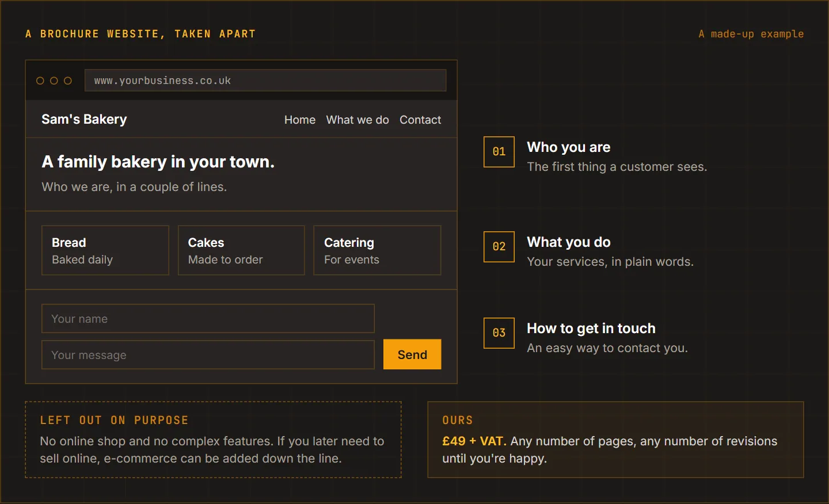Click 'The first thing a customer sees.'
This screenshot has width=829, height=504.
point(617,167)
